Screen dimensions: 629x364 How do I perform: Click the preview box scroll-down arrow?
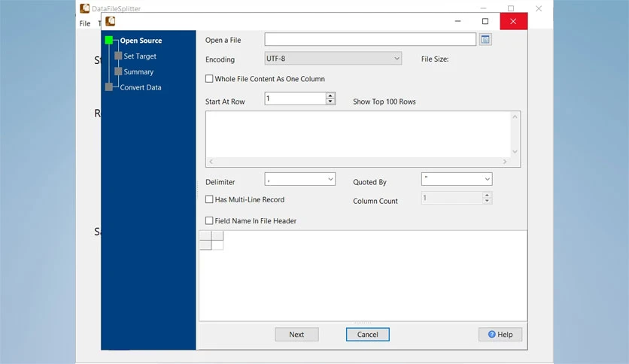[515, 152]
